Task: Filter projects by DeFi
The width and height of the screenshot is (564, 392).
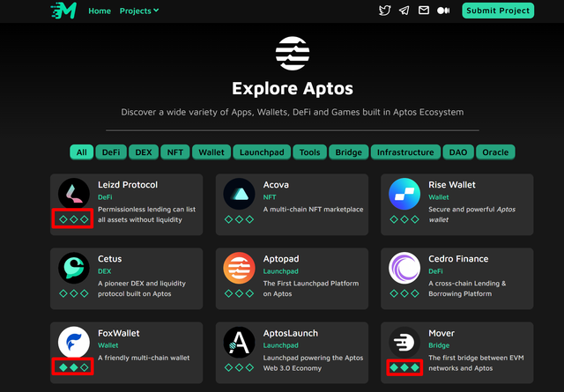Action: pos(111,152)
